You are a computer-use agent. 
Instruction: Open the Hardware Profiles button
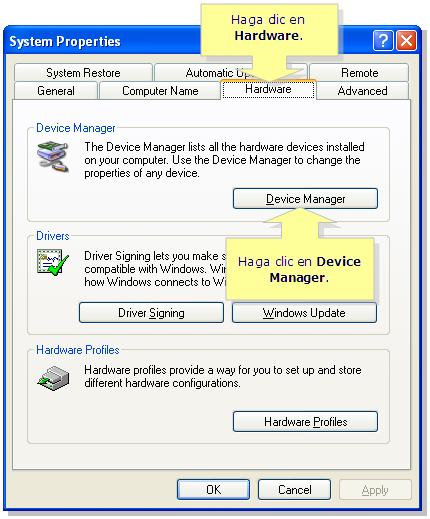[305, 422]
